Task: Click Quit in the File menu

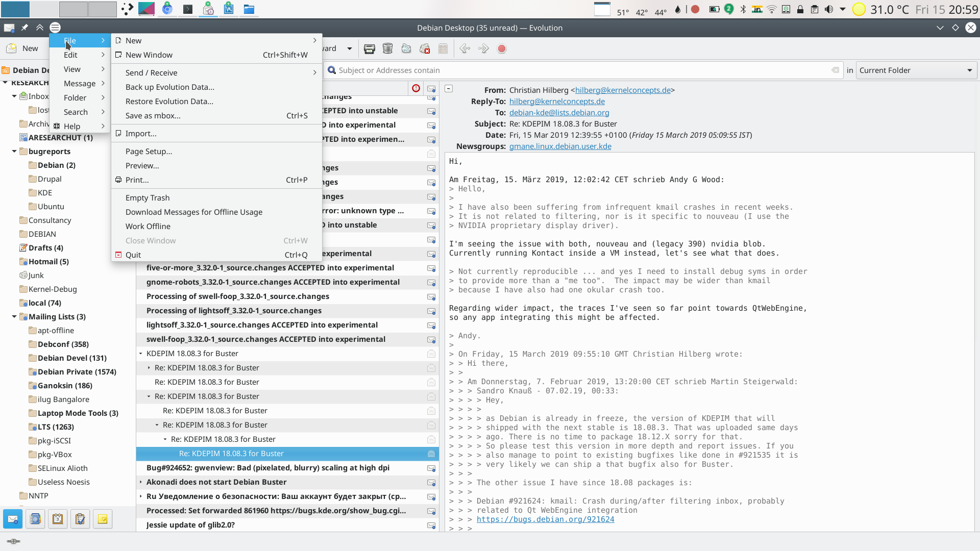Action: [x=216, y=255]
